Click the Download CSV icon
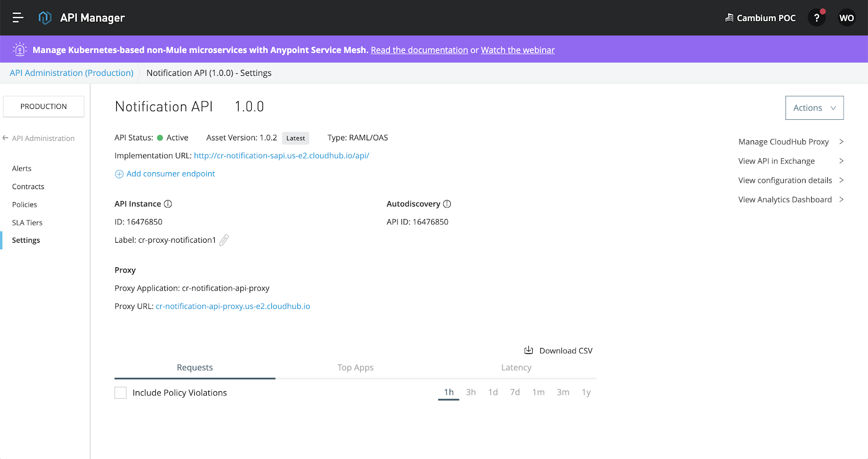This screenshot has width=868, height=459. (528, 350)
